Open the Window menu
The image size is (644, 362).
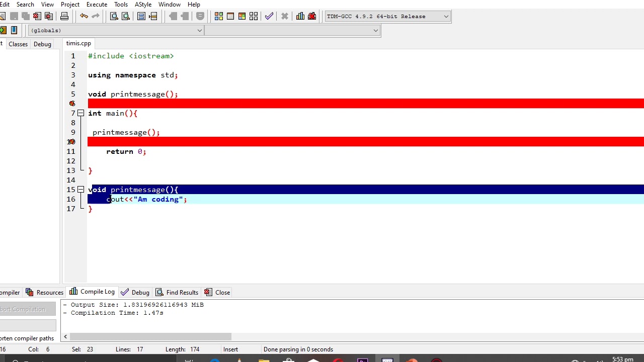coord(170,5)
